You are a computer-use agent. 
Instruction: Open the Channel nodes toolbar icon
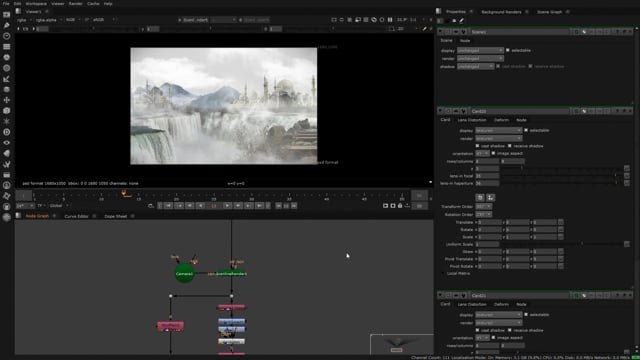7,47
